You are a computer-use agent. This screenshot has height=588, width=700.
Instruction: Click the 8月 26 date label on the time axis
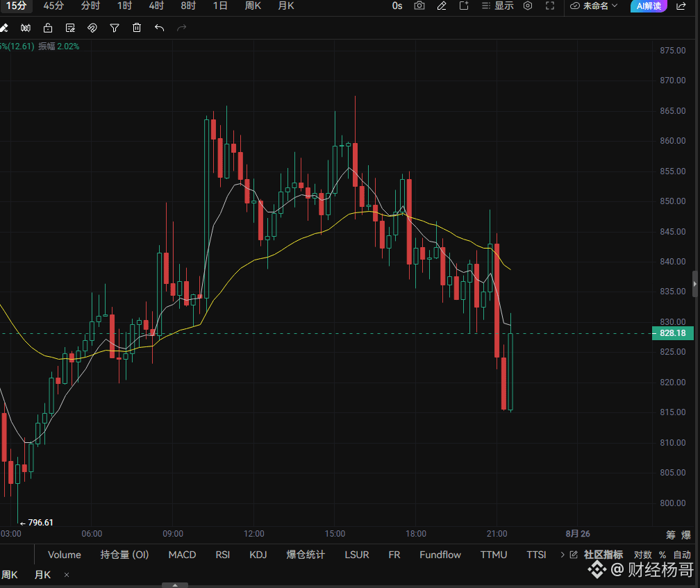pyautogui.click(x=578, y=534)
